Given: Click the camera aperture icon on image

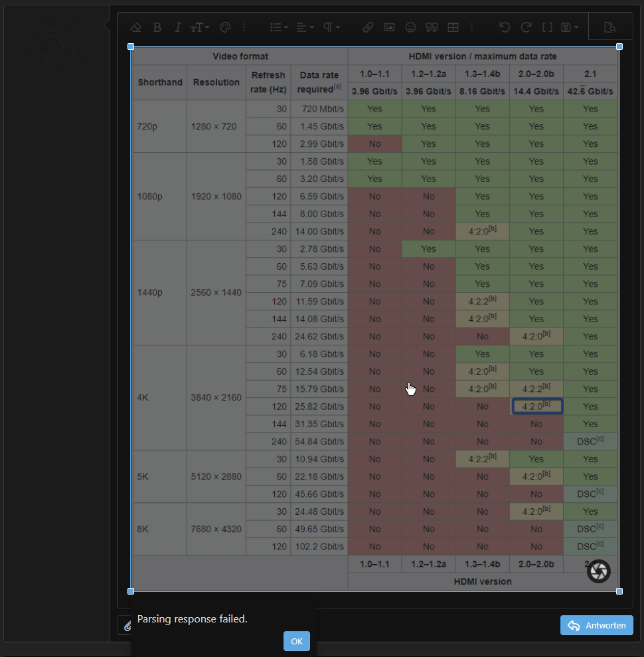Looking at the screenshot, I should pos(599,571).
